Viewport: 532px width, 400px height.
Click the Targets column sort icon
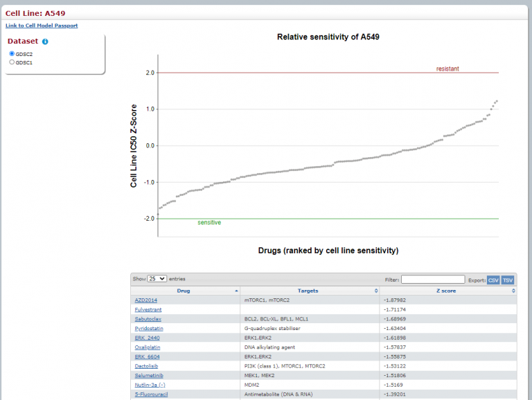pyautogui.click(x=376, y=291)
